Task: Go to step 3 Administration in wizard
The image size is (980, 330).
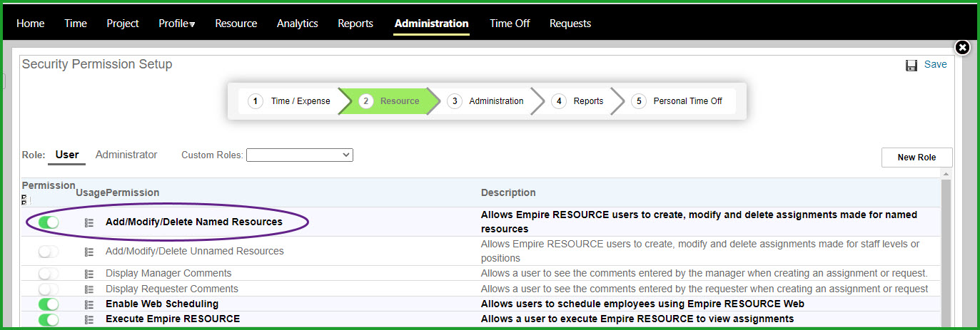Action: tap(488, 101)
